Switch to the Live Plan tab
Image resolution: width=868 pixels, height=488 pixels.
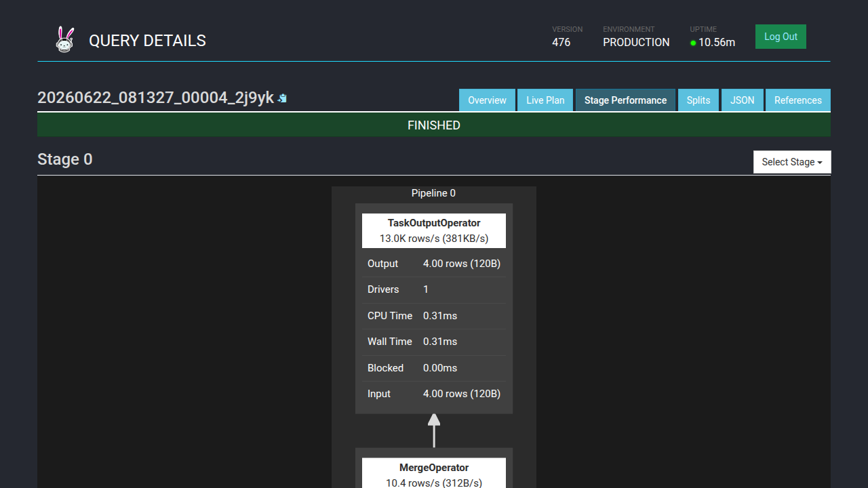[545, 100]
